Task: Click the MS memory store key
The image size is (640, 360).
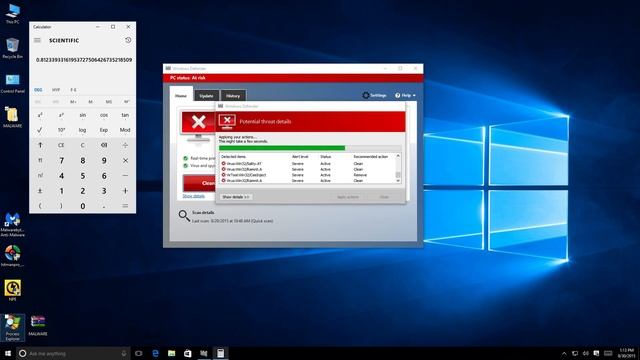Action: [x=109, y=102]
